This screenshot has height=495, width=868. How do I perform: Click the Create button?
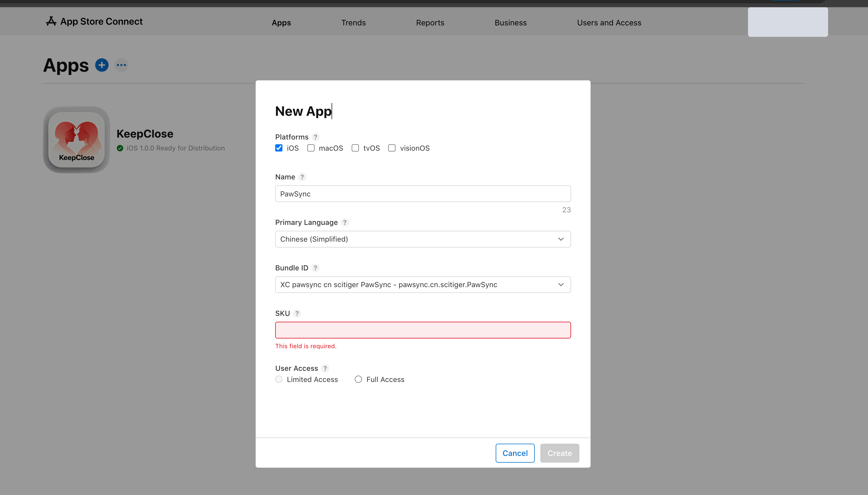coord(560,453)
